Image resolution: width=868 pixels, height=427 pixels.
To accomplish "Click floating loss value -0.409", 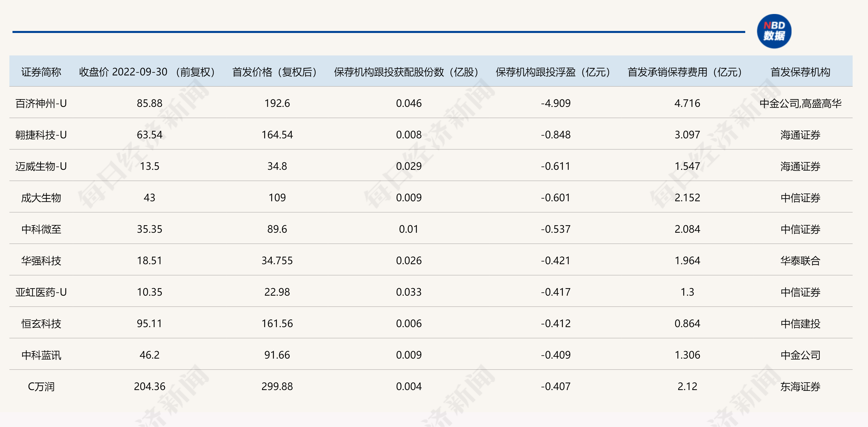I will click(x=556, y=355).
